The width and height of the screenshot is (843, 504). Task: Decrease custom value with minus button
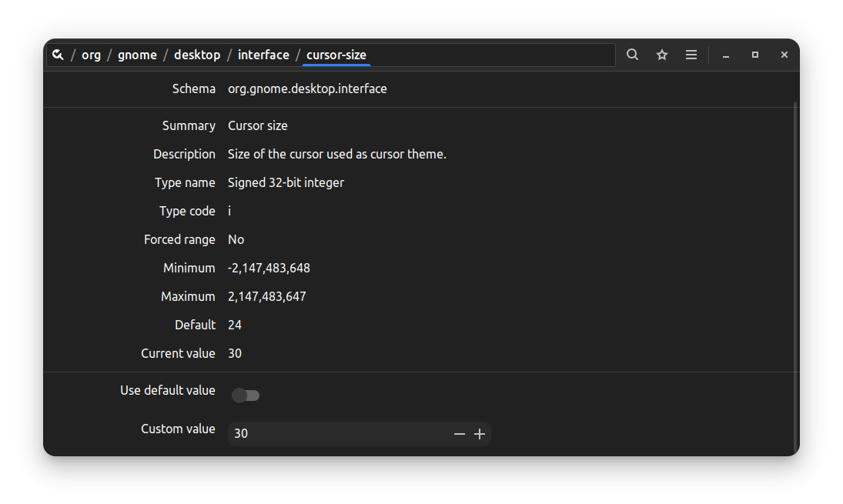[x=460, y=434]
